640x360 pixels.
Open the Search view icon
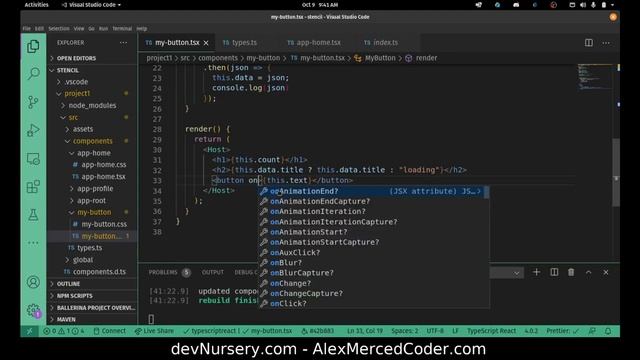click(33, 74)
